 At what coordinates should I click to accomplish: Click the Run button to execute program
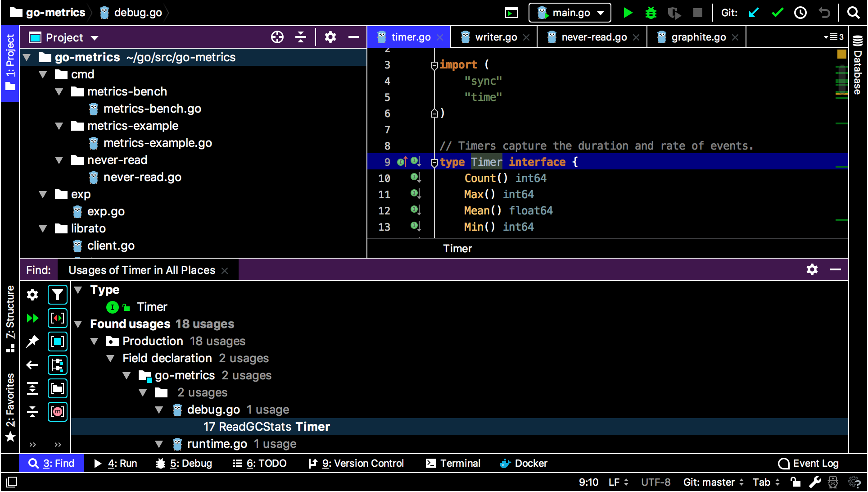(x=628, y=13)
